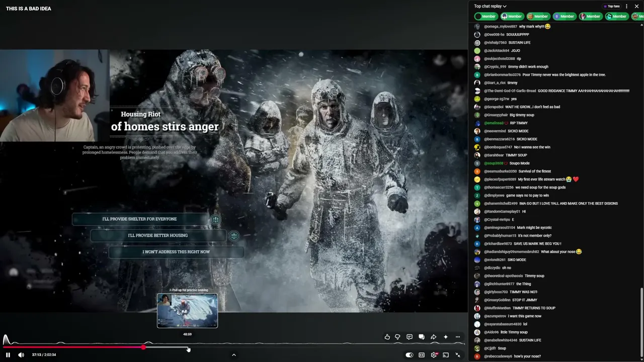Open the avatar of @SarahBear
644x362 pixels.
pyautogui.click(x=477, y=155)
